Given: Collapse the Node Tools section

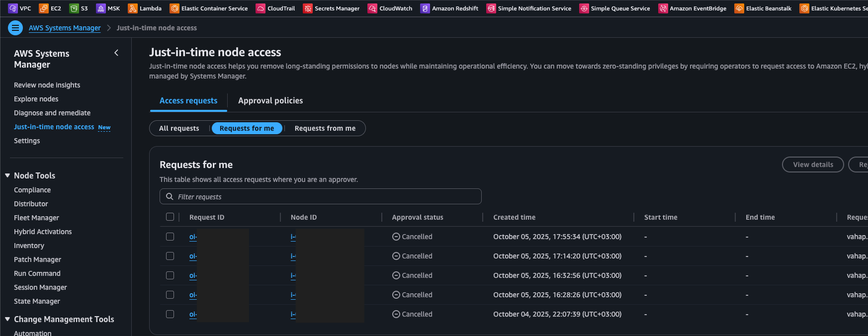Looking at the screenshot, I should [7, 175].
